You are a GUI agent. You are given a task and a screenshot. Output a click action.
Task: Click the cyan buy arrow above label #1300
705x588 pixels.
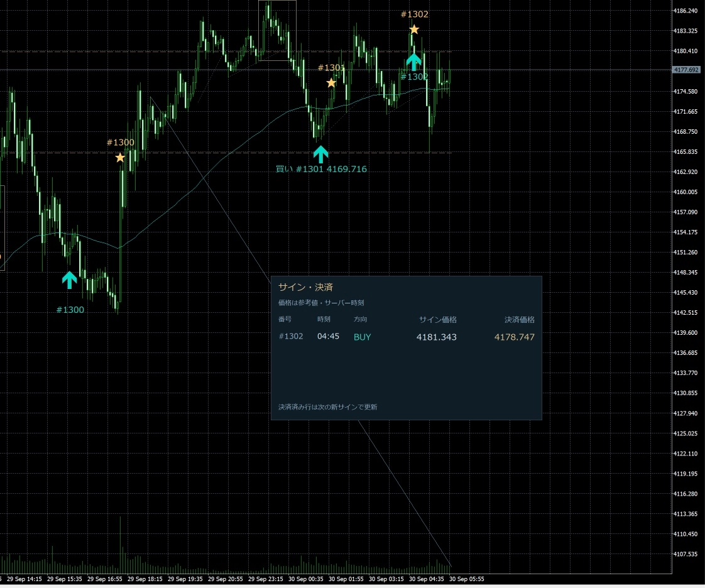(69, 280)
